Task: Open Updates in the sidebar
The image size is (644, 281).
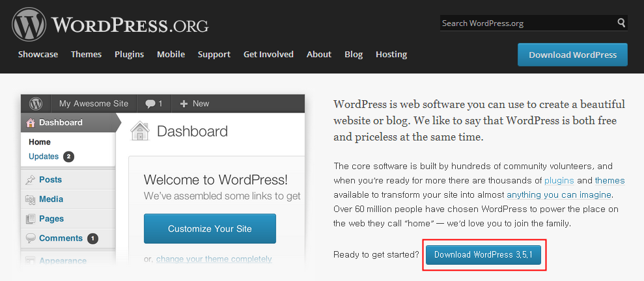Action: point(44,156)
